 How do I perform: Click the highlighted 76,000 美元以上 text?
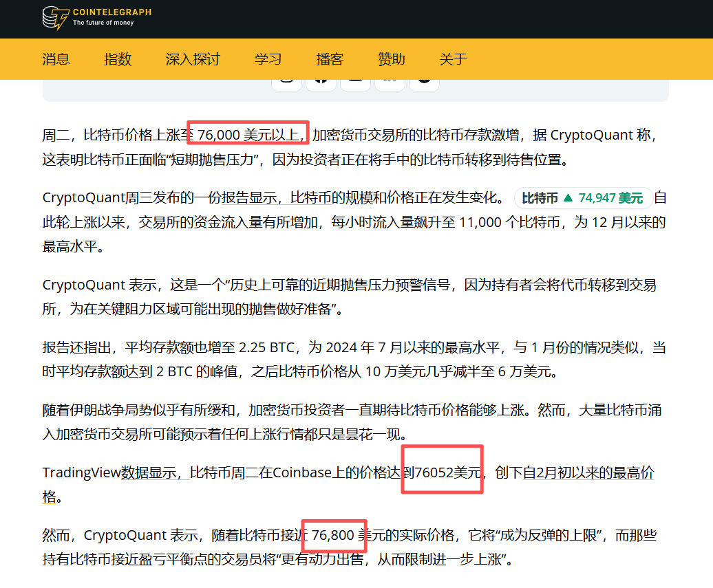[x=248, y=135]
